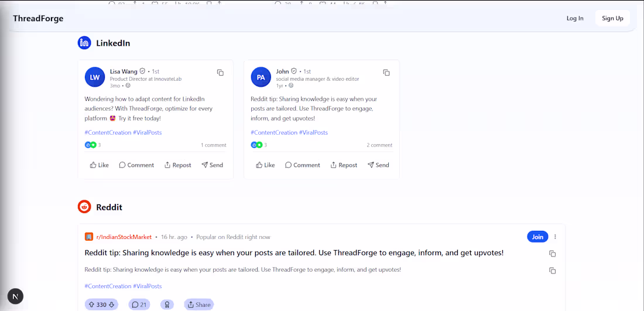Screen dimensions: 644x311
Task: Open reactions count on John's post
Action: (259, 145)
